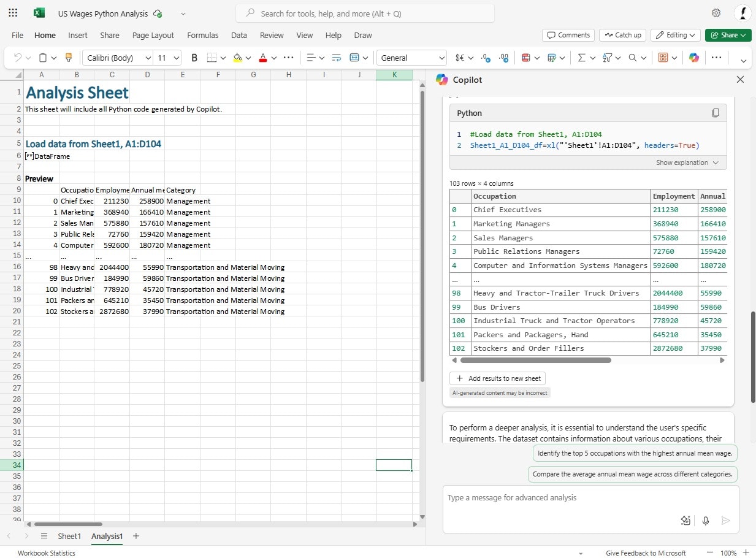The width and height of the screenshot is (756, 558).
Task: Click the accounting currency format icon
Action: [460, 58]
